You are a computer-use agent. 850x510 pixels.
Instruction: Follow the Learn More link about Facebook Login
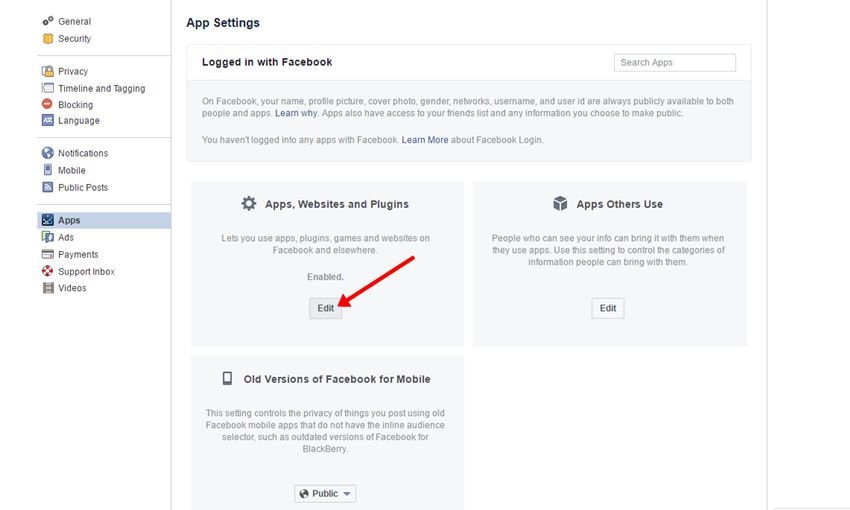425,140
